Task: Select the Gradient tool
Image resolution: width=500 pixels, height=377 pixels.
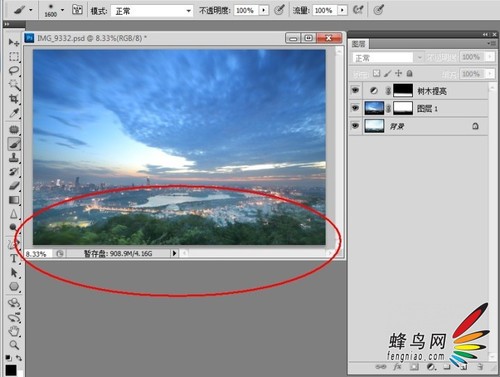Action: pyautogui.click(x=14, y=200)
